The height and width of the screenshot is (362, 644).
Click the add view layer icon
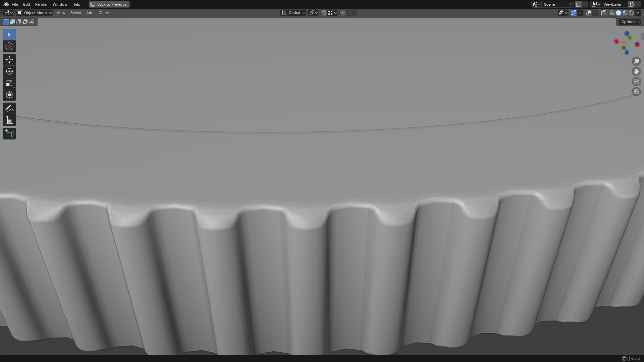click(631, 4)
